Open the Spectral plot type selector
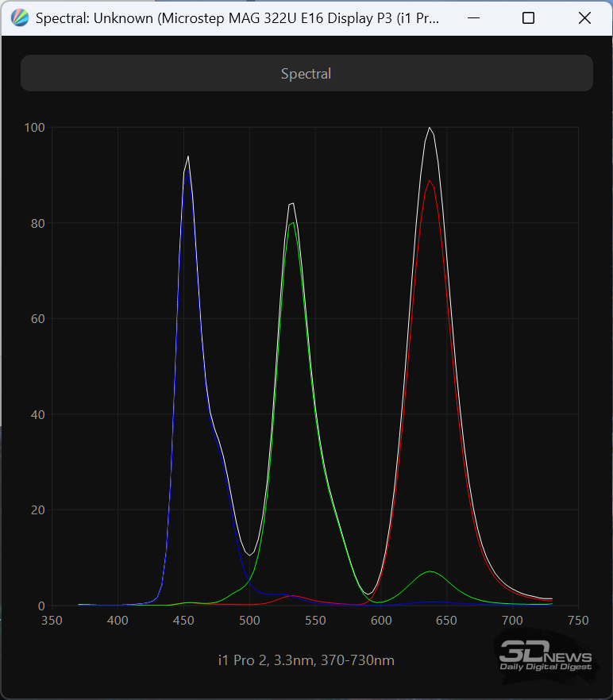The image size is (613, 700). [306, 73]
